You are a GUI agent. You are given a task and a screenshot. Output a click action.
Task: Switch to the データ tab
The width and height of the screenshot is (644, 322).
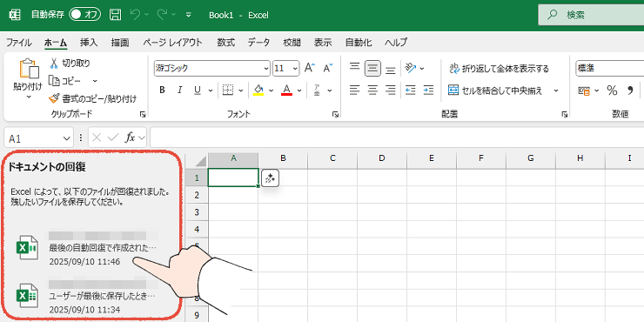258,43
